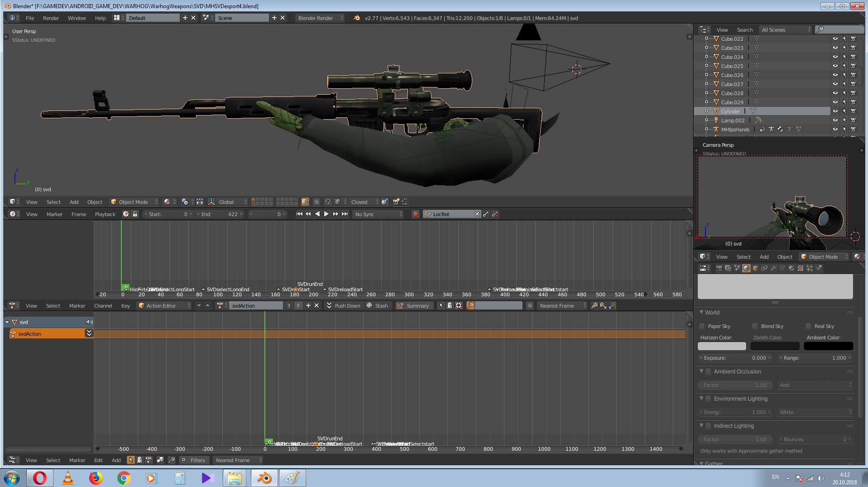Enable the Ambient Occlusion checkbox
868x487 pixels.
coord(708,371)
